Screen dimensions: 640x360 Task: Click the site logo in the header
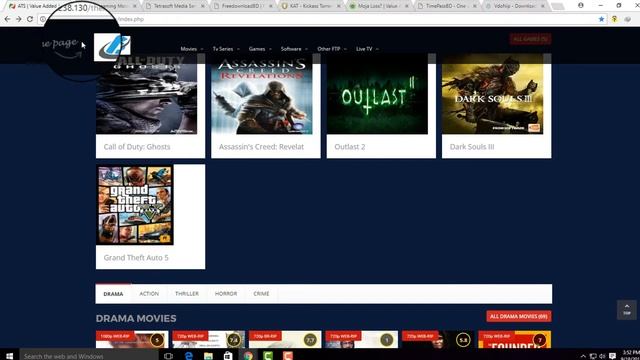pos(112,47)
